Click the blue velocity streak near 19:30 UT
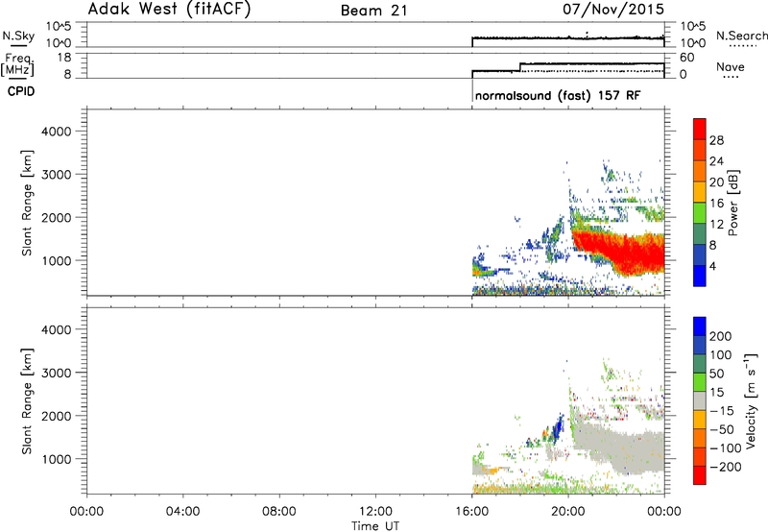This screenshot has width=768, height=532. click(558, 428)
